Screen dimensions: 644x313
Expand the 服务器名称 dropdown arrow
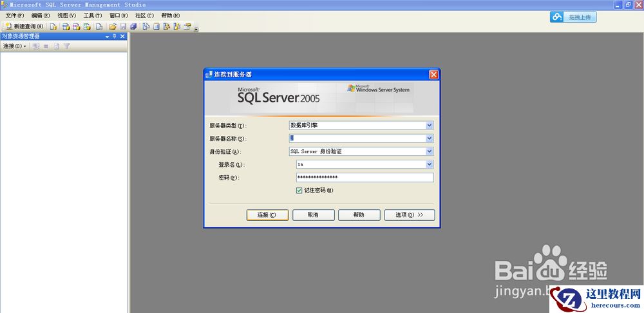click(x=429, y=138)
